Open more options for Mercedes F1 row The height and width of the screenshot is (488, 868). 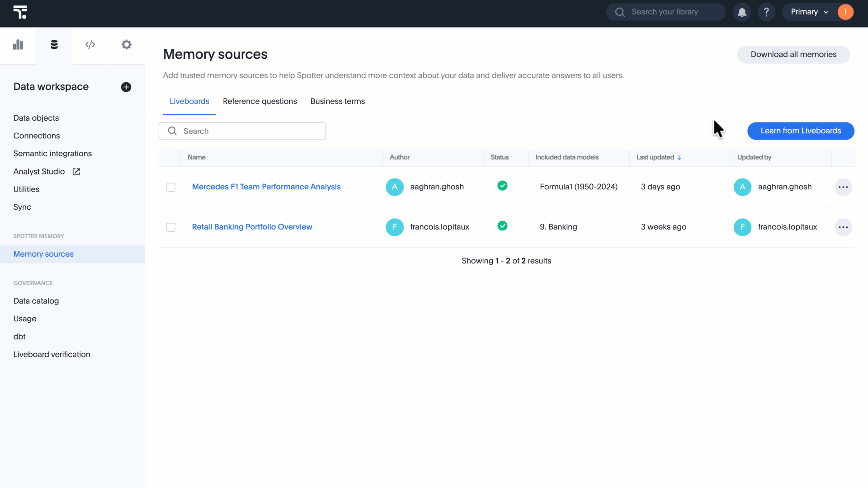tap(843, 187)
